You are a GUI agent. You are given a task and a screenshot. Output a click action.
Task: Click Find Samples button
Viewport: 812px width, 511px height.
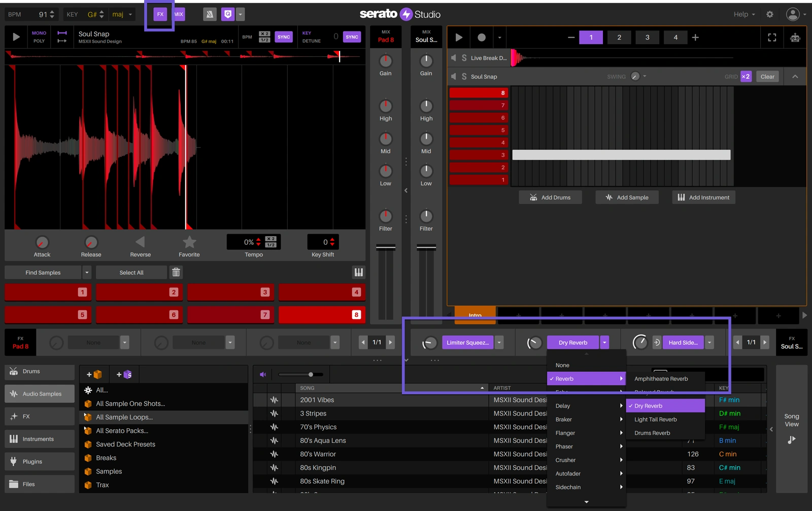[x=43, y=272]
